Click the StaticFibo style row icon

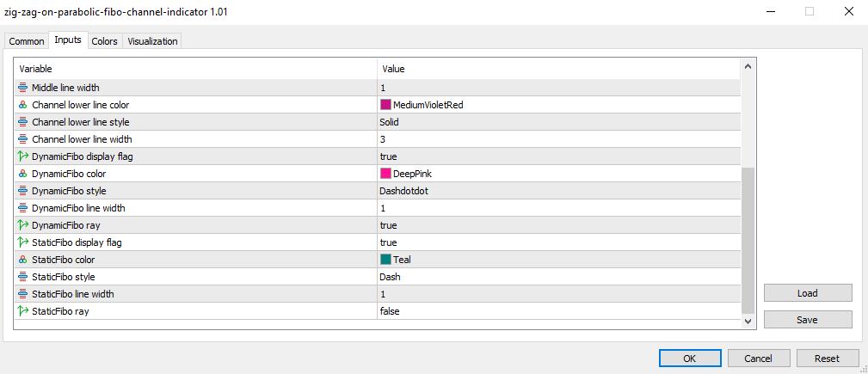coord(23,277)
